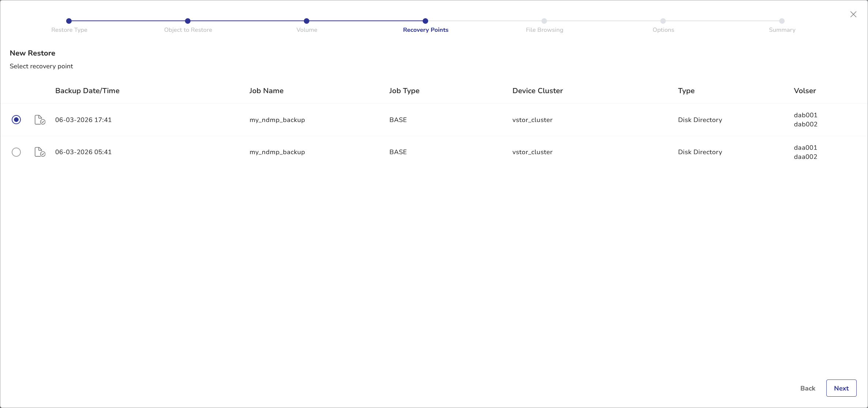Click the Device Cluster column header

537,91
